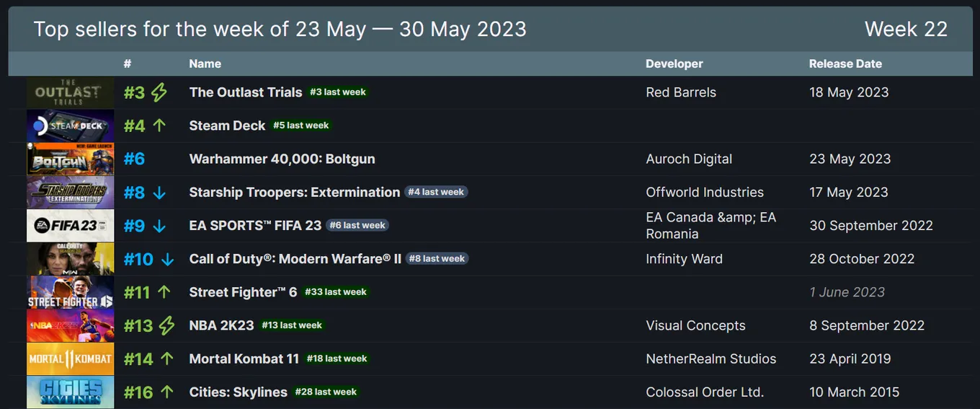Screen dimensions: 980x409
Task: Click down arrow icon beside rank #10
Action: coord(167,259)
